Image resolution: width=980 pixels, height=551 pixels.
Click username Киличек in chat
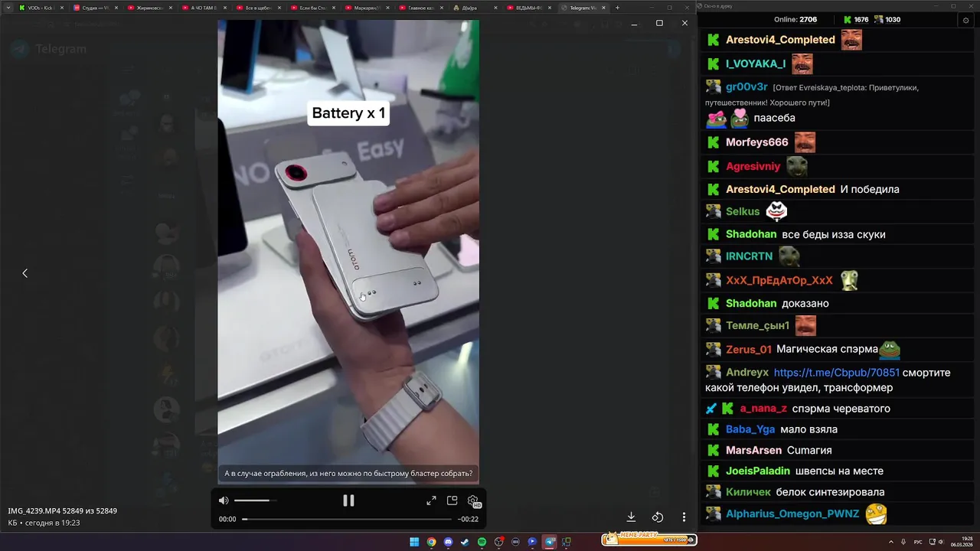tap(748, 492)
